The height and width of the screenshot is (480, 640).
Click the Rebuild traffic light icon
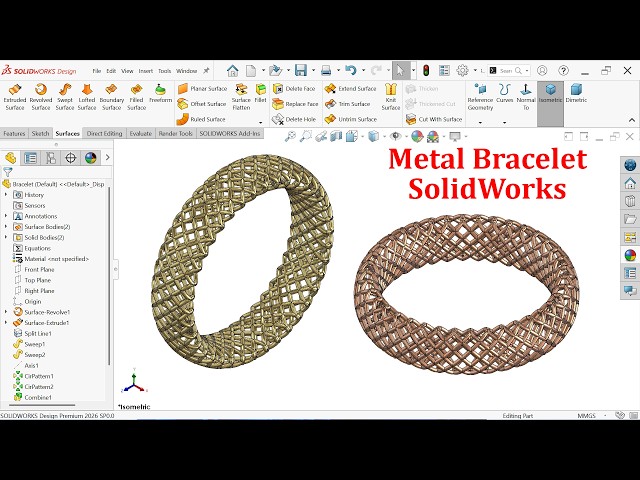426,71
